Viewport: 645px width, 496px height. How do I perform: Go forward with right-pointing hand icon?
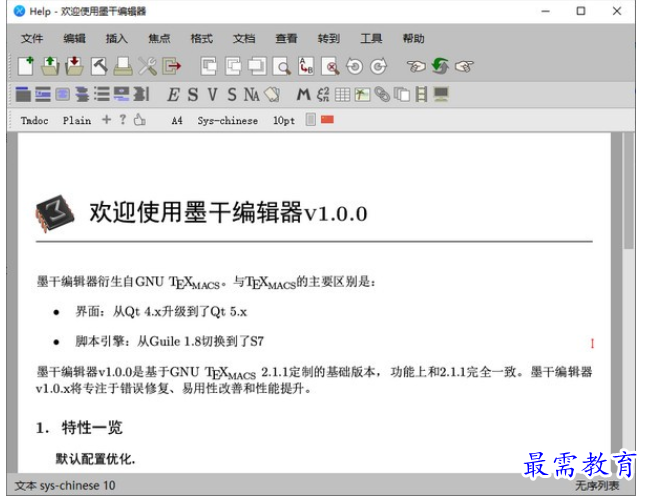[464, 66]
